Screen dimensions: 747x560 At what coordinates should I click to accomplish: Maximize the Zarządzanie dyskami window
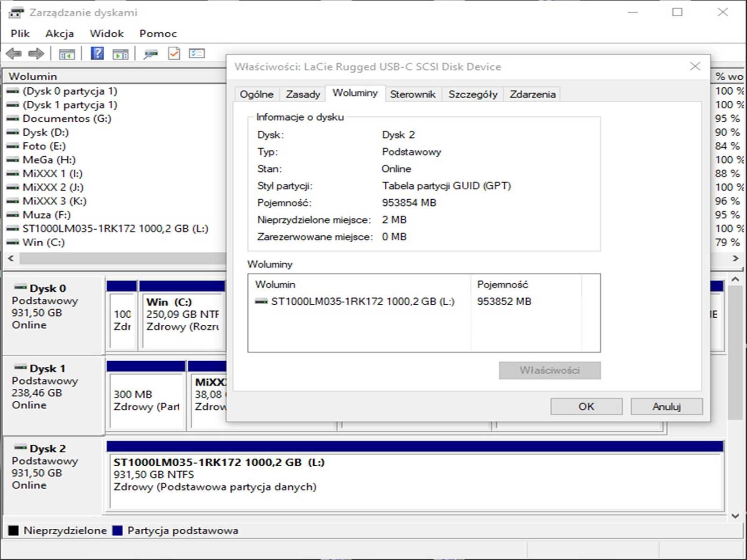[677, 12]
